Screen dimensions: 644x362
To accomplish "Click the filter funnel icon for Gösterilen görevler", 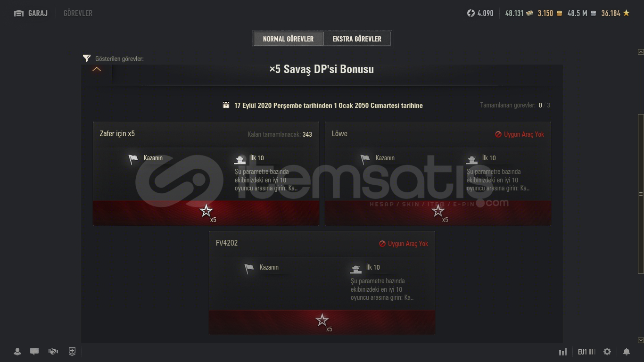I will 87,58.
